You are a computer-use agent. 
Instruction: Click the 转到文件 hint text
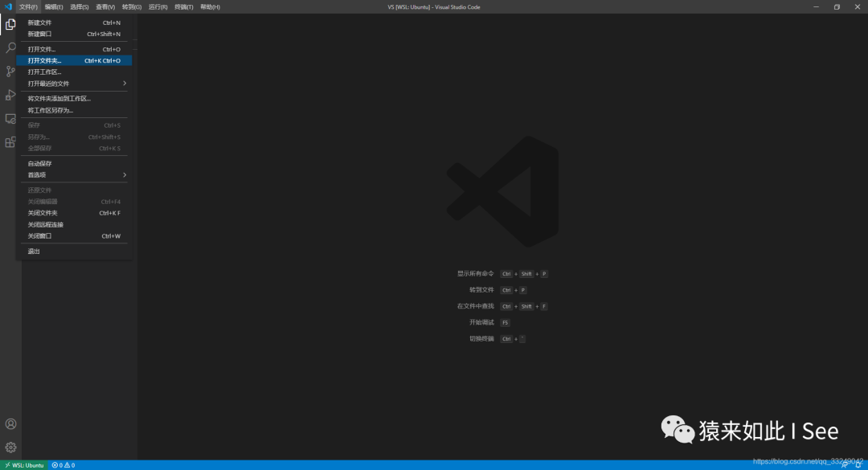coord(481,289)
